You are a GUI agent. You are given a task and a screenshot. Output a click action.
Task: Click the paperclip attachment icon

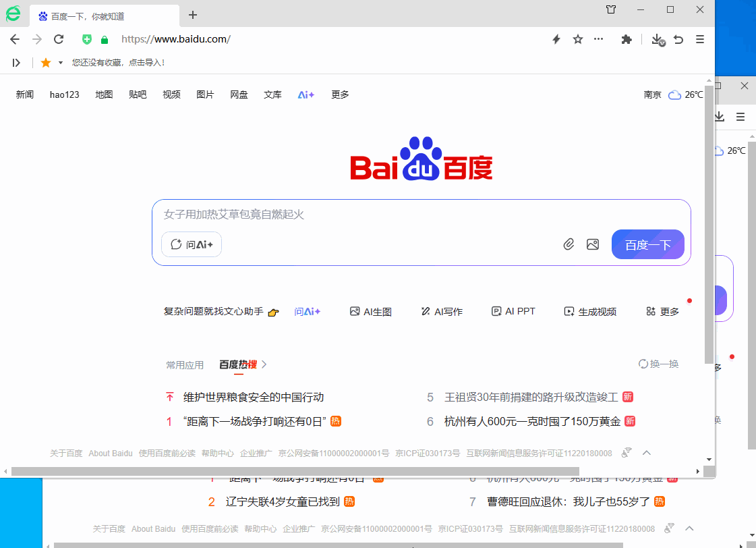[x=569, y=244]
